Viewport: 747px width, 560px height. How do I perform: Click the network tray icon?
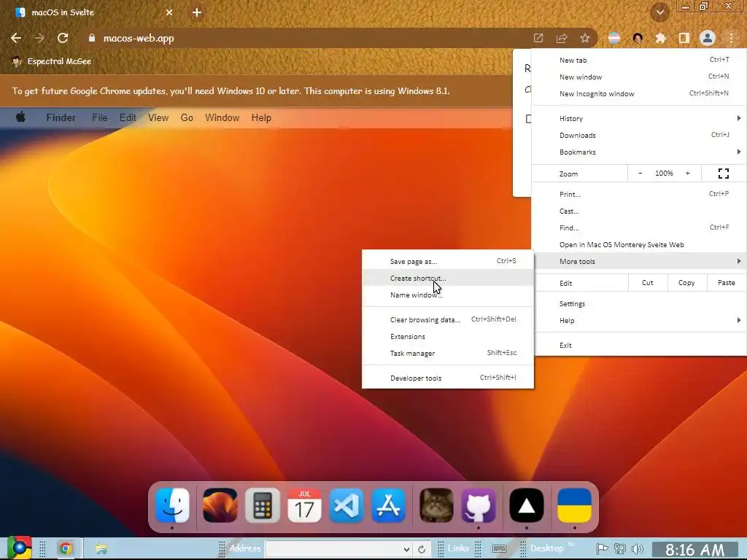(620, 548)
